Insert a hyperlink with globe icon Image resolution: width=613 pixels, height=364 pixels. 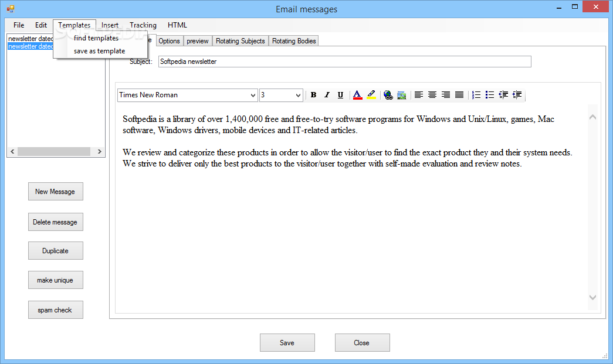click(388, 95)
